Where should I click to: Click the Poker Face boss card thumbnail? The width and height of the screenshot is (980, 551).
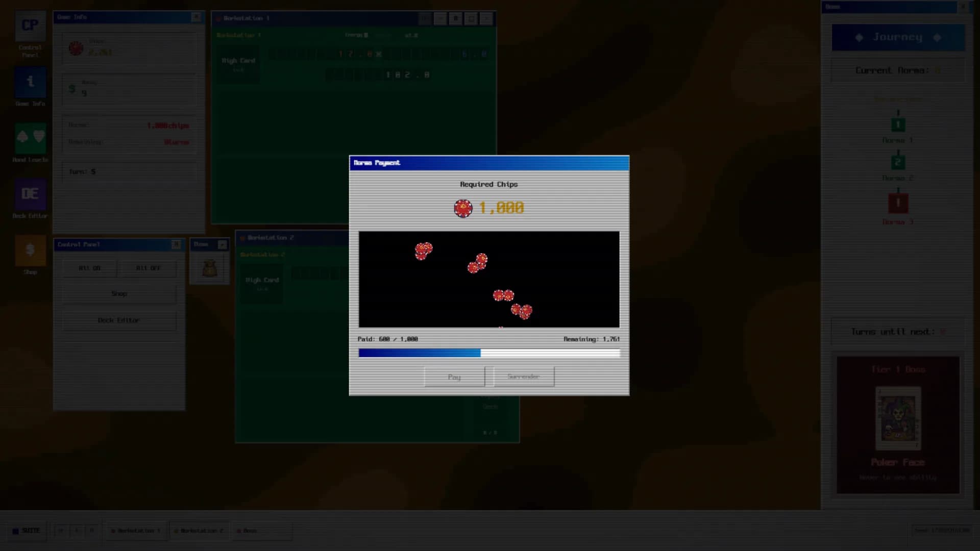pos(898,418)
